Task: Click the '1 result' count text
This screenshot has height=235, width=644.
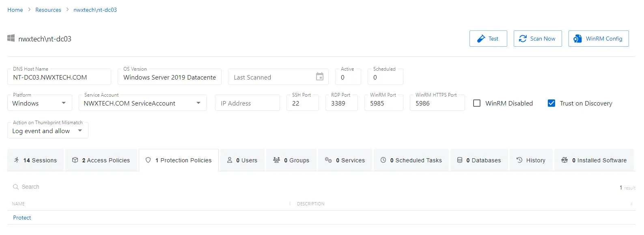Action: click(x=627, y=188)
